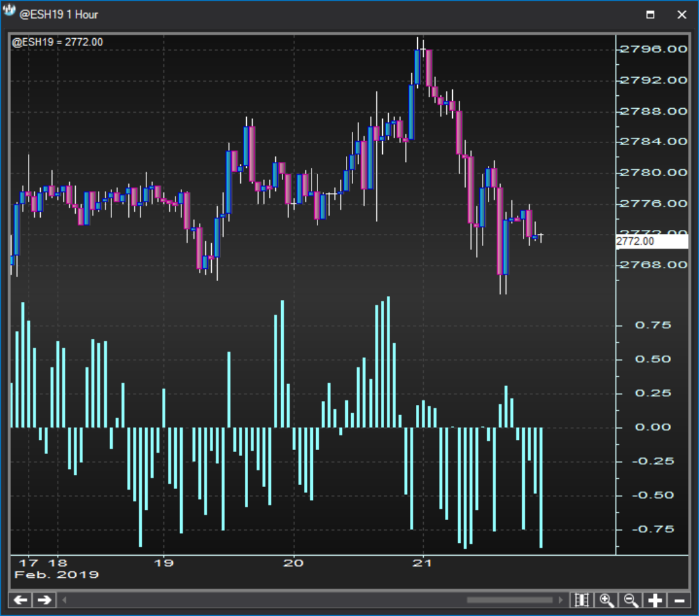Close the @ESH19 chart window
Screen dimensions: 699x616
point(682,15)
